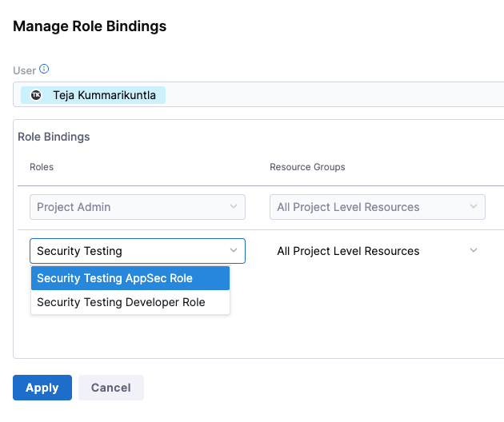Click the chevron in Security Testing role field
This screenshot has height=422, width=504.
[234, 251]
